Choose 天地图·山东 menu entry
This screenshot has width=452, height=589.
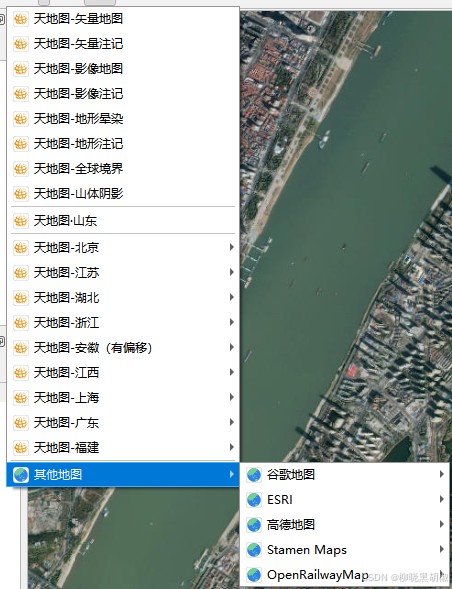click(x=123, y=220)
